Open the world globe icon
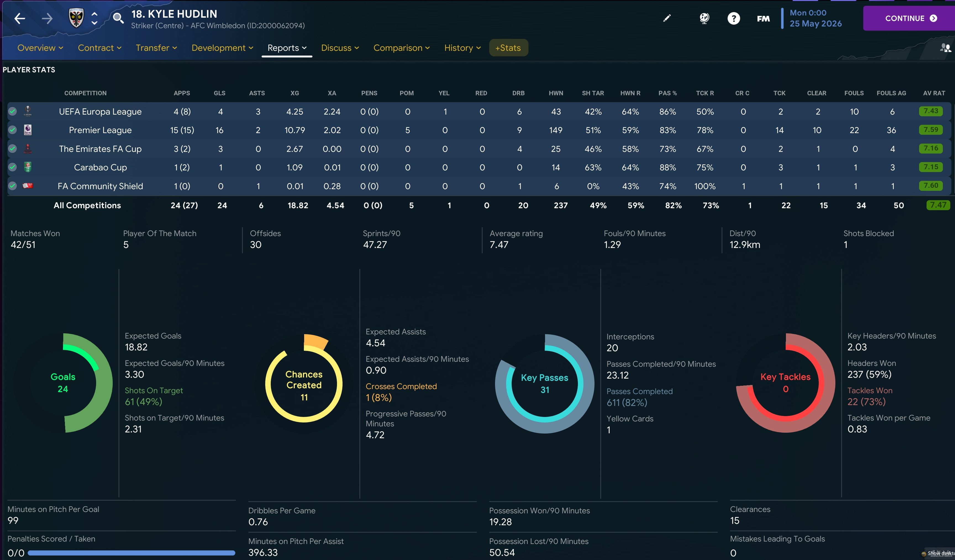This screenshot has width=955, height=560. 704,18
